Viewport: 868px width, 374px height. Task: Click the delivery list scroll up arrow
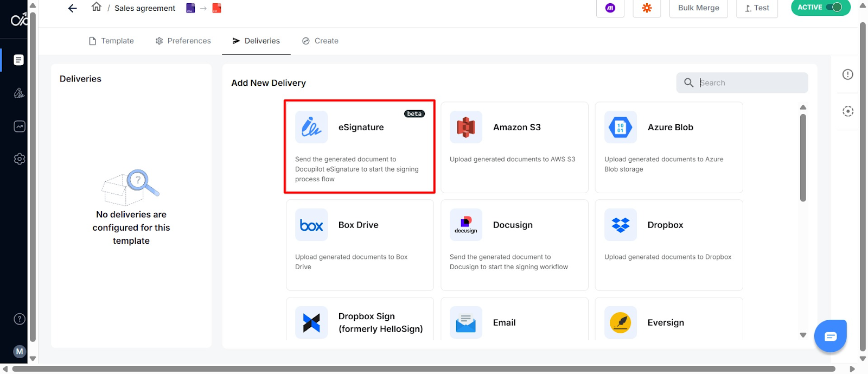tap(803, 107)
